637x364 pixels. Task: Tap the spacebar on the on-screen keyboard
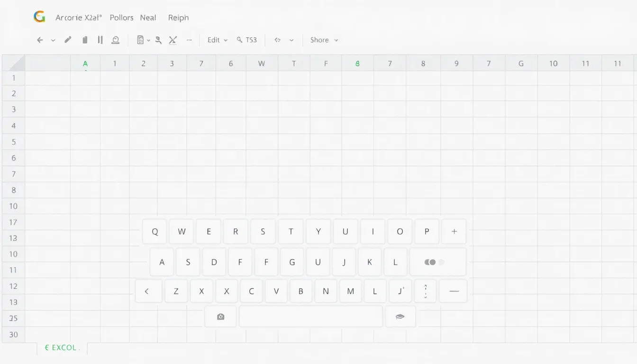point(311,317)
